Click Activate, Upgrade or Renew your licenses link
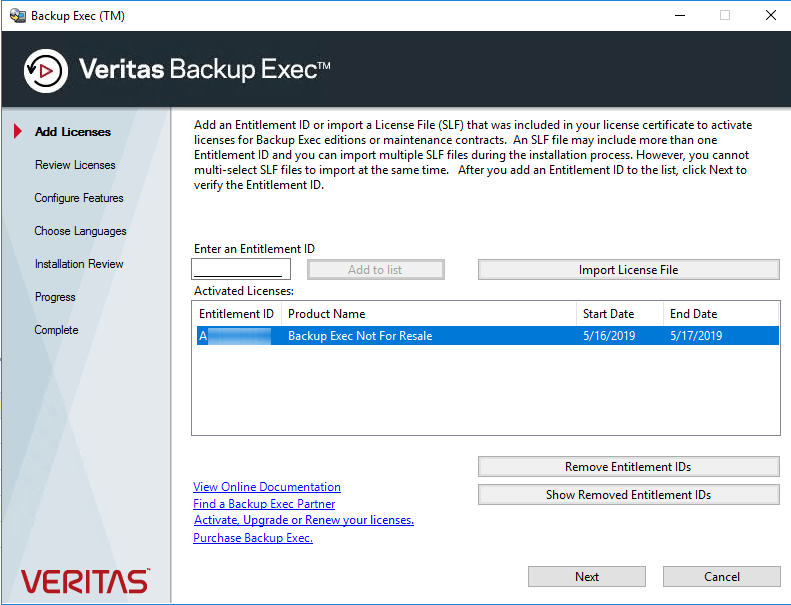 click(x=304, y=520)
